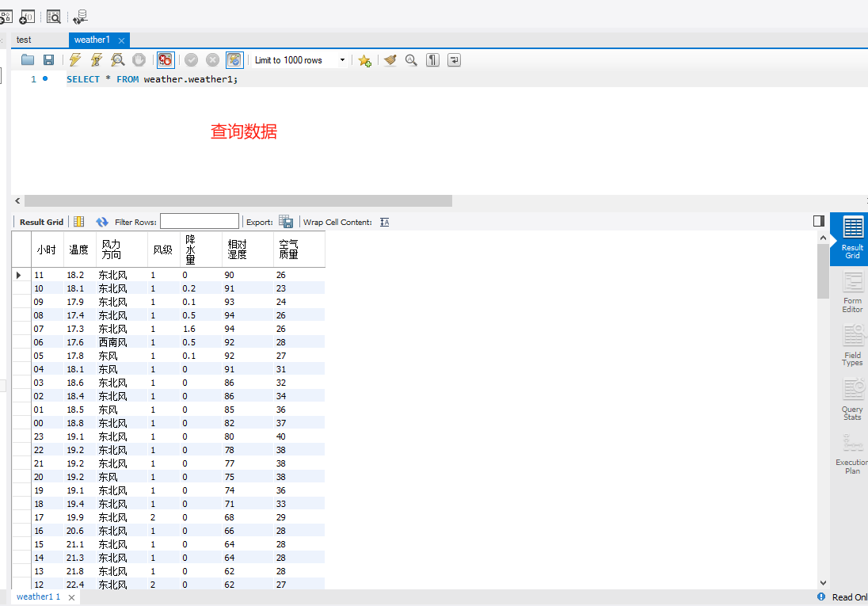The image size is (868, 606).
Task: Open Execution Plan side panel view
Action: (x=852, y=453)
